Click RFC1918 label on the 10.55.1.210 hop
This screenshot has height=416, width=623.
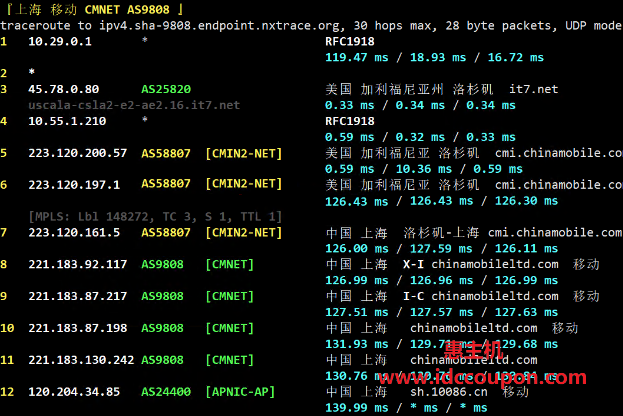pos(350,121)
